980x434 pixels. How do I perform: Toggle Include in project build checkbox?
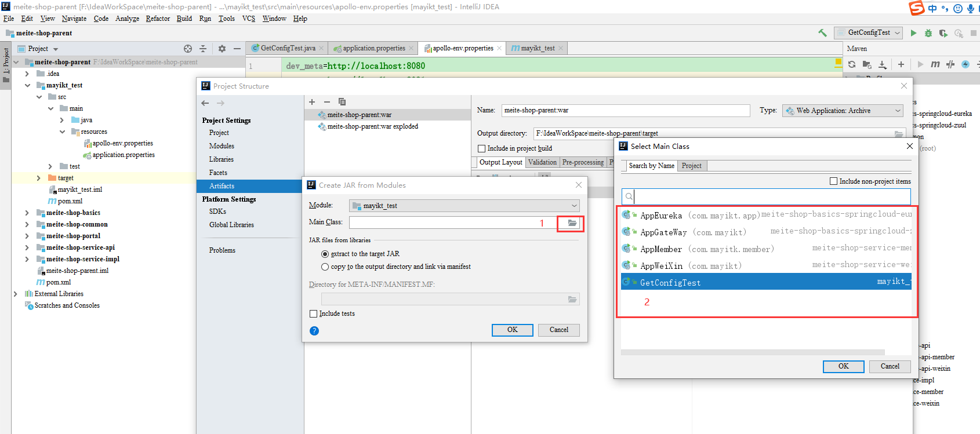click(x=481, y=148)
